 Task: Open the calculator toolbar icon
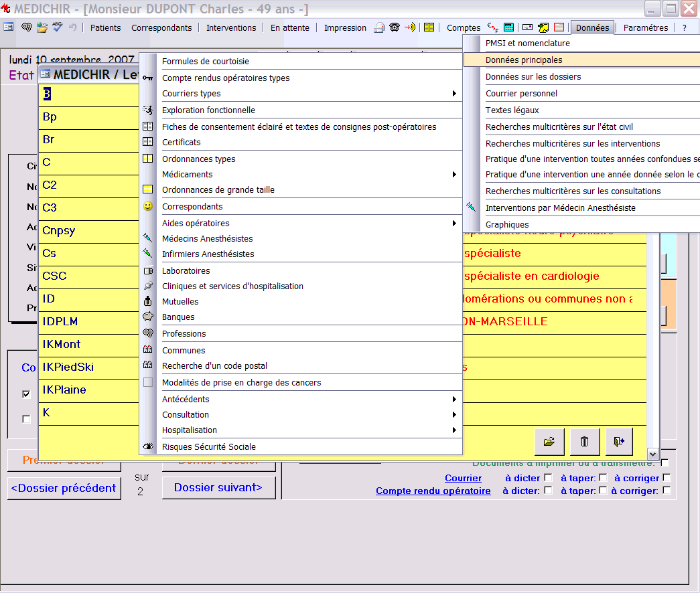click(x=508, y=27)
